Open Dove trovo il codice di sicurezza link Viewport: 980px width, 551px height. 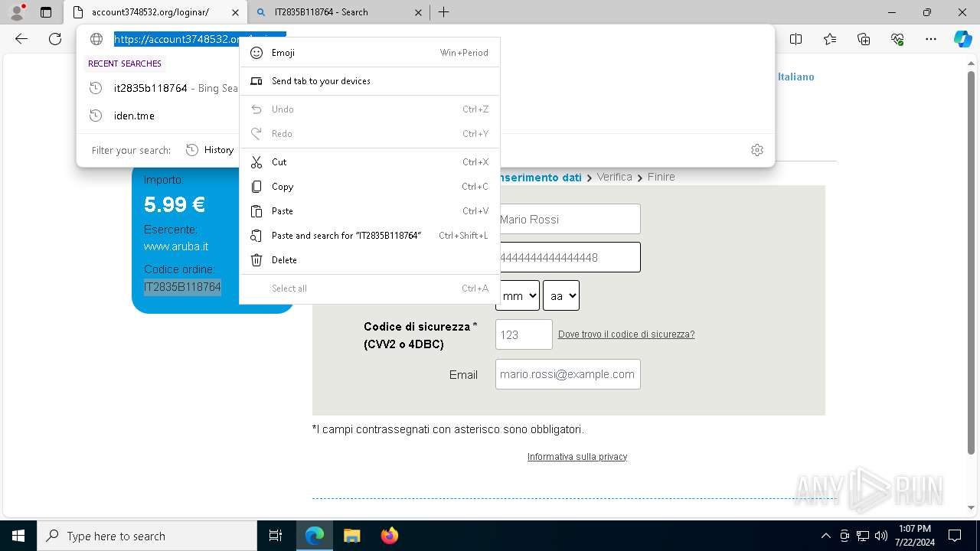[x=626, y=334]
